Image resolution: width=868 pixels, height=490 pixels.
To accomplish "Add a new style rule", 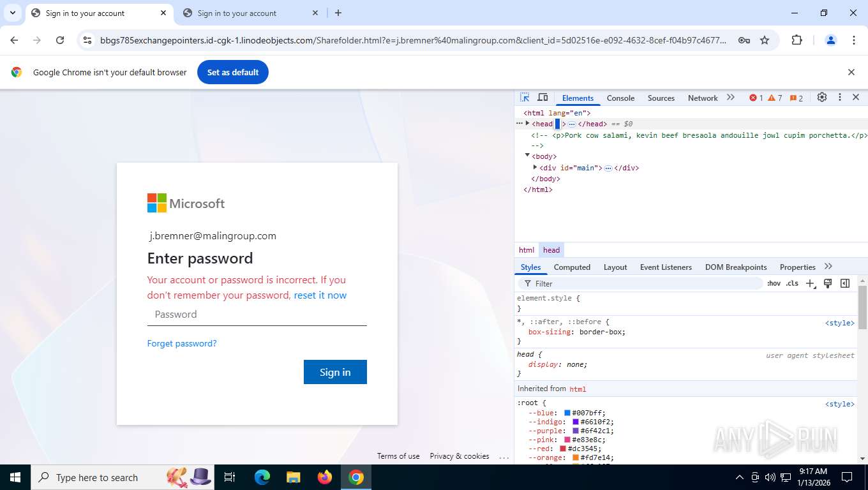I will tap(810, 283).
